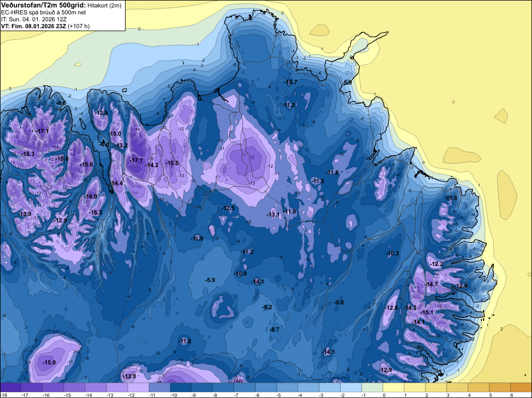
Task: Click the -14.3 temperature value
Action: tap(410, 308)
